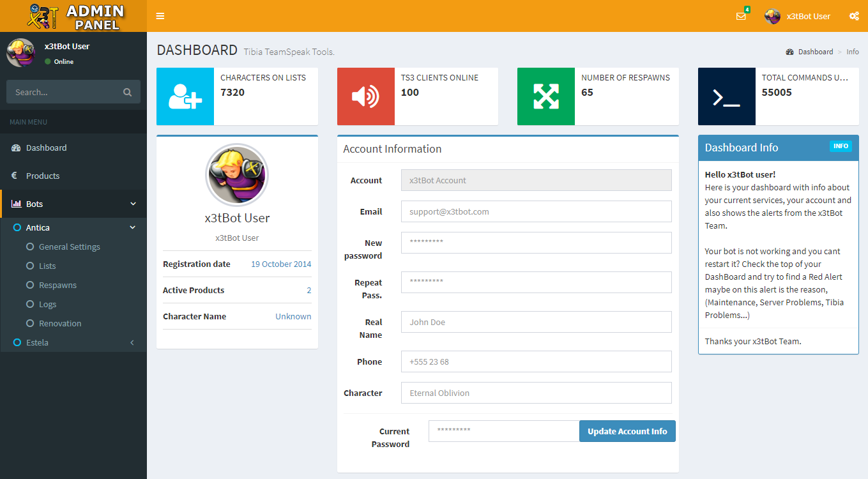
Task: Click the user avatar in the top header
Action: [x=773, y=16]
